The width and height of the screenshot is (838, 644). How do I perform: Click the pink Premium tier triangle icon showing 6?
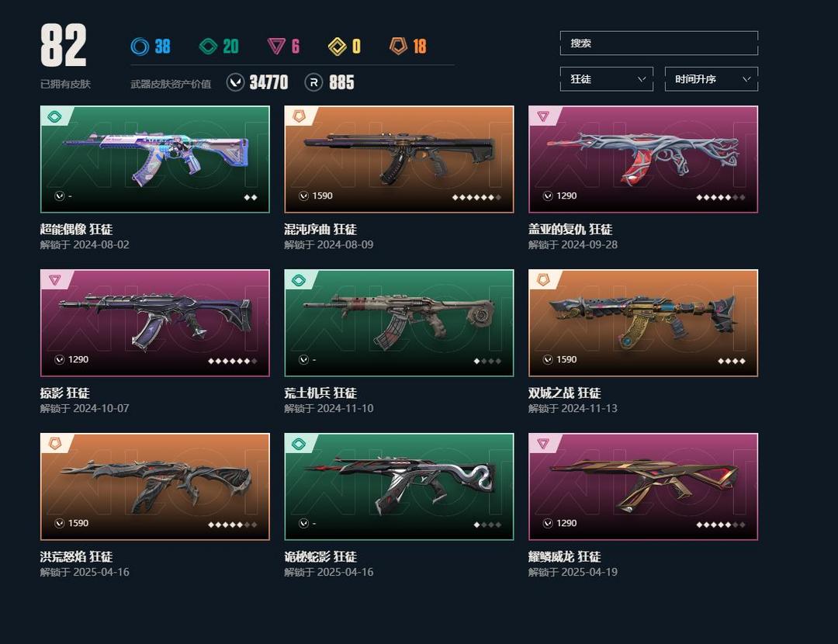coord(276,47)
